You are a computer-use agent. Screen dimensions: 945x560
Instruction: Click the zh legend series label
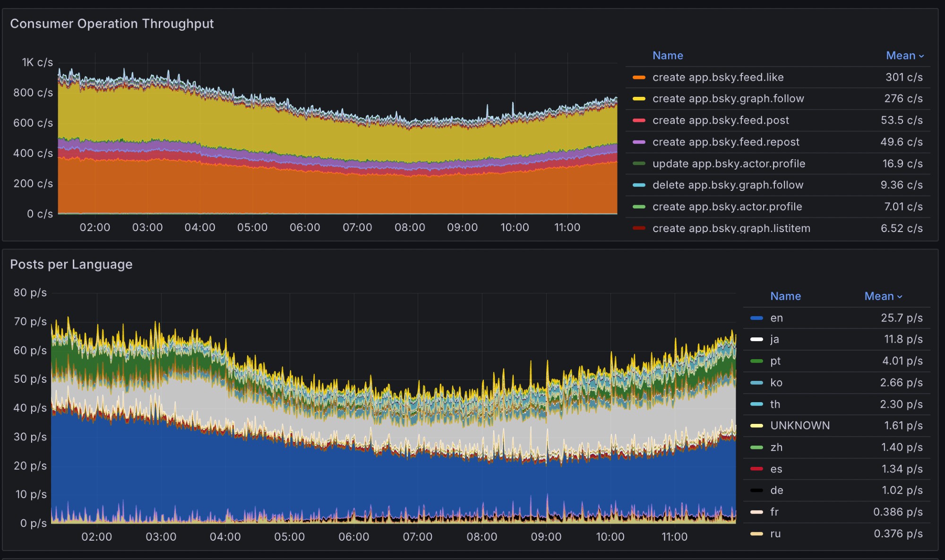(x=776, y=448)
